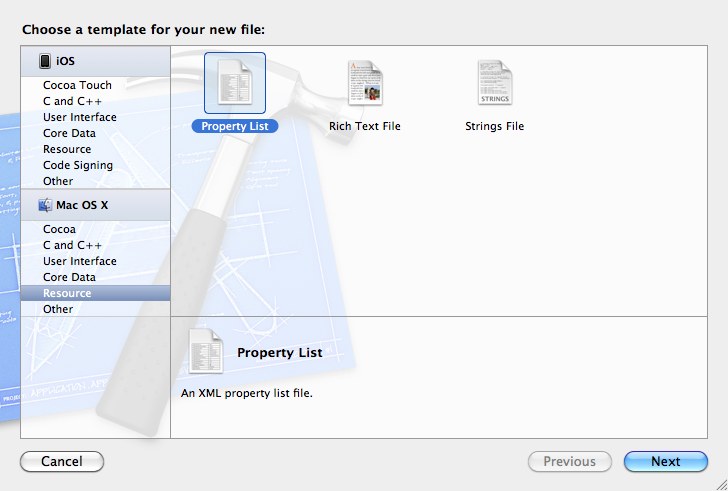
Task: Select the Strings File template icon
Action: [495, 83]
